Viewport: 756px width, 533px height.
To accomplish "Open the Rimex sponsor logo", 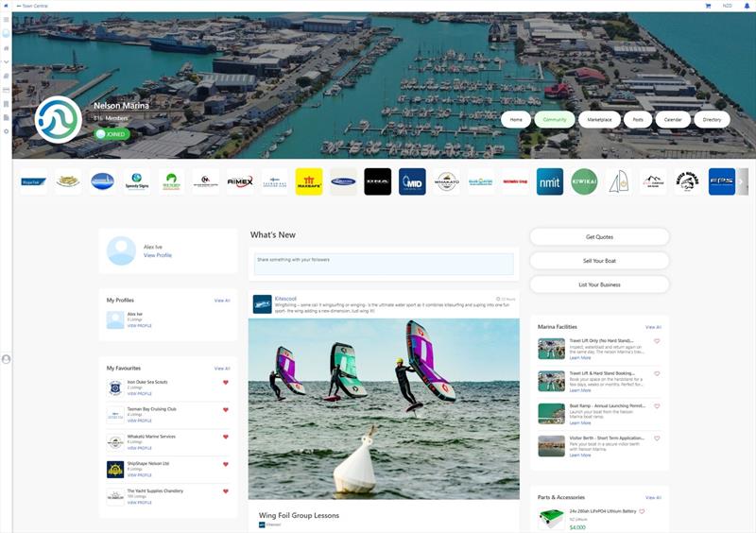I will click(240, 181).
